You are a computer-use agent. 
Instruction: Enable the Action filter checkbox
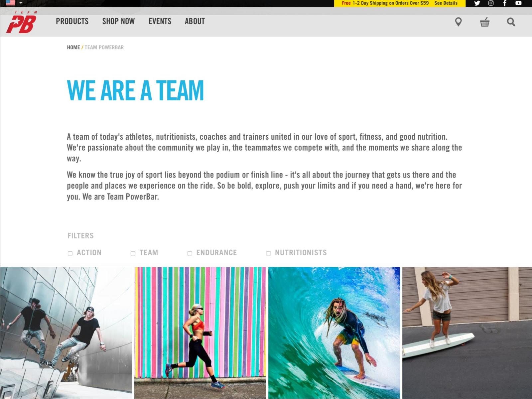pyautogui.click(x=70, y=253)
